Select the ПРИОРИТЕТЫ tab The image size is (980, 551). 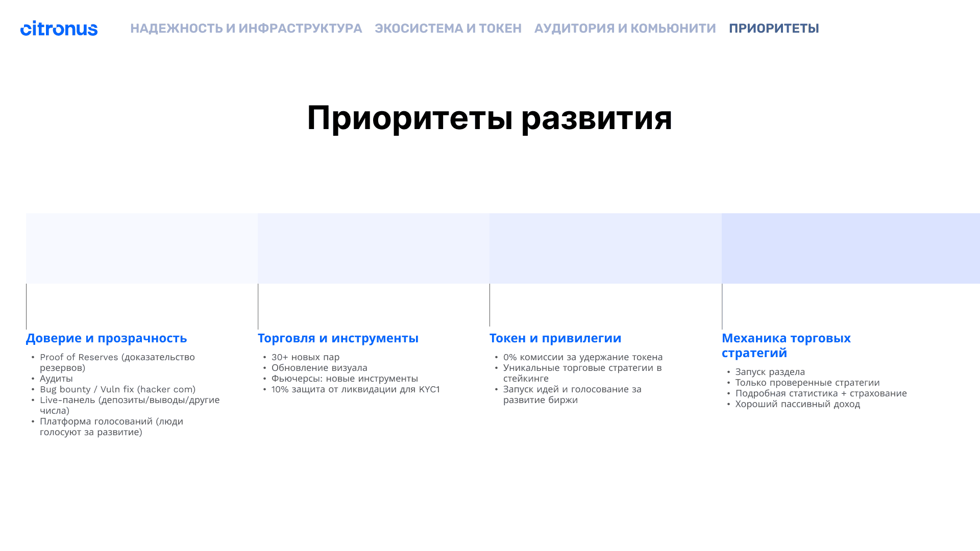pos(773,29)
